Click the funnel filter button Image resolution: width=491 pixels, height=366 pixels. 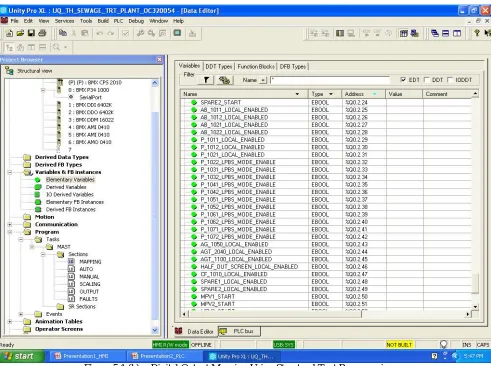coord(206,80)
